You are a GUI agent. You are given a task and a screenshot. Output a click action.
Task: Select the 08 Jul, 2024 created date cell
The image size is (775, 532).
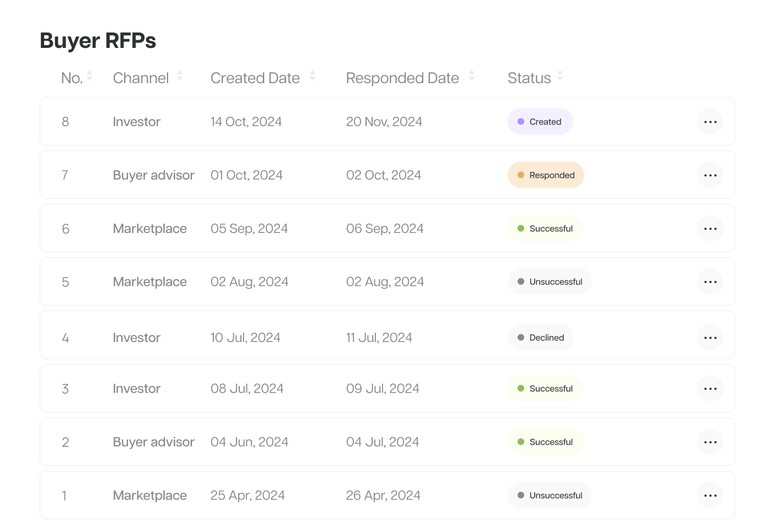247,389
